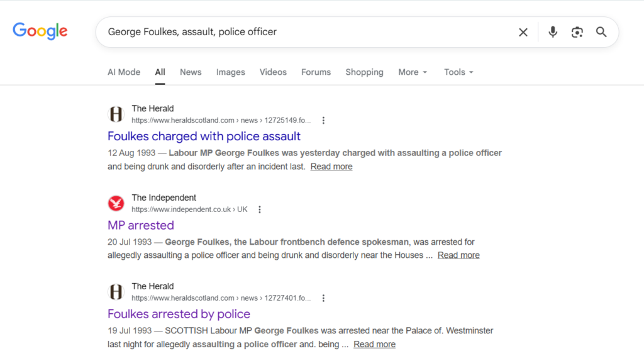The image size is (644, 356).
Task: Switch to the Videos tab
Action: coord(273,72)
